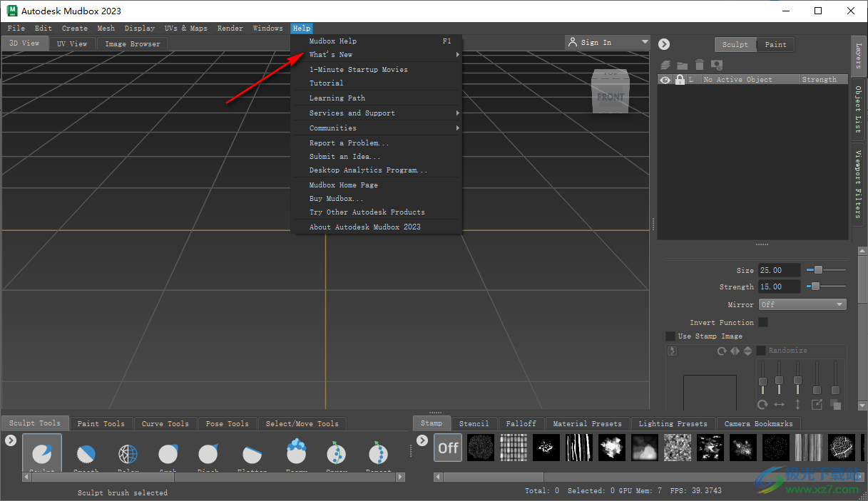Image resolution: width=868 pixels, height=501 pixels.
Task: Open Mudbox Home Page entry
Action: pyautogui.click(x=377, y=185)
